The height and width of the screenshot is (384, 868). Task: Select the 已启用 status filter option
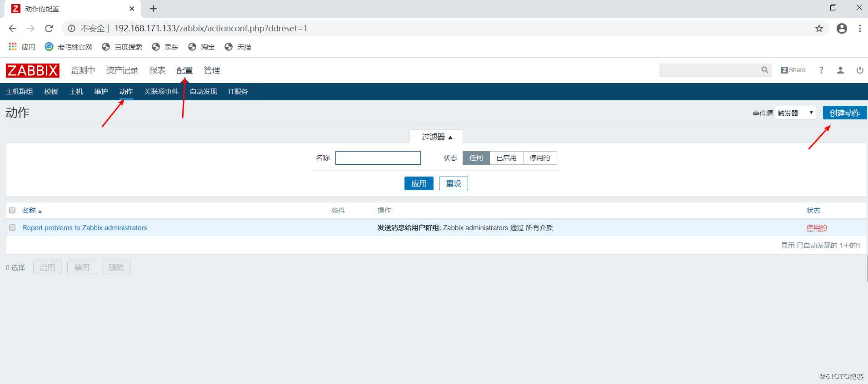pyautogui.click(x=506, y=158)
